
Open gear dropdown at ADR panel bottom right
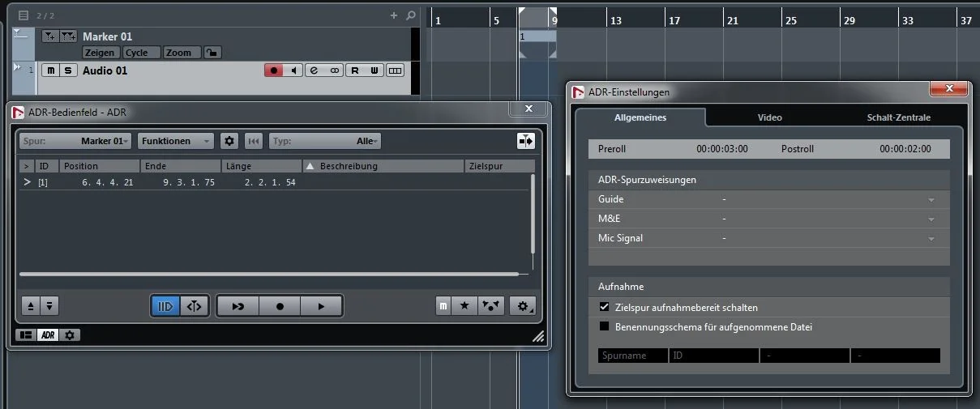click(523, 306)
